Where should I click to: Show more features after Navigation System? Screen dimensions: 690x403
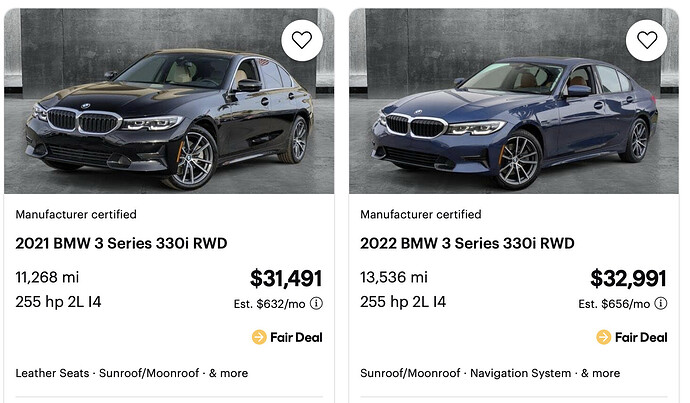click(x=603, y=373)
